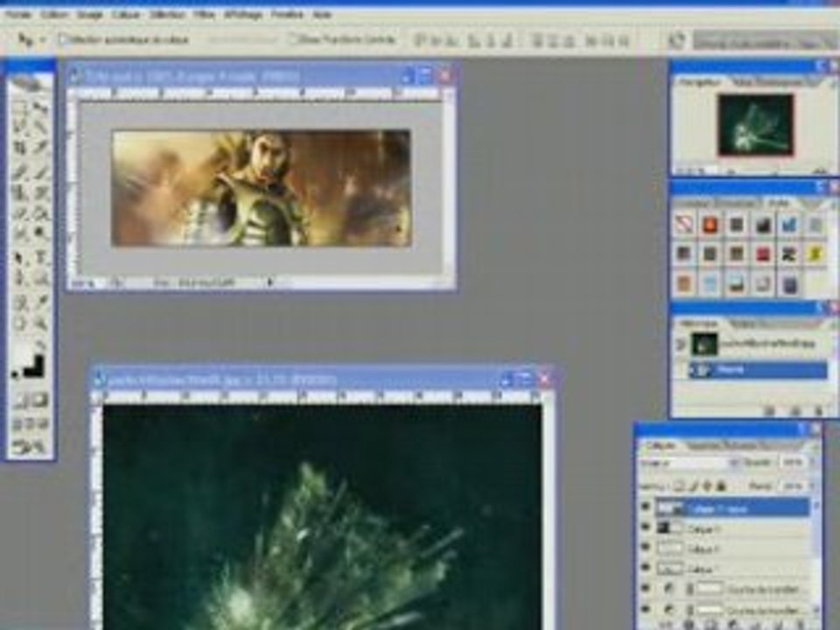
Task: Select the Lasso tool
Action: point(19,127)
